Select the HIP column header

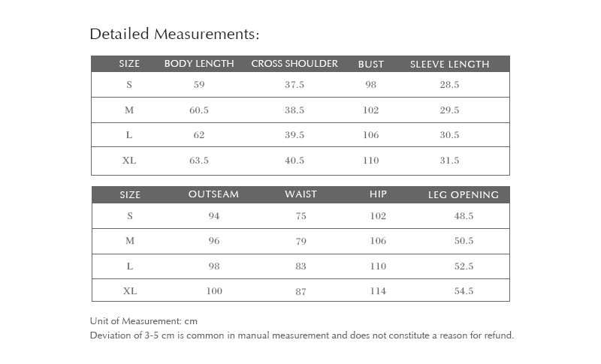[378, 194]
